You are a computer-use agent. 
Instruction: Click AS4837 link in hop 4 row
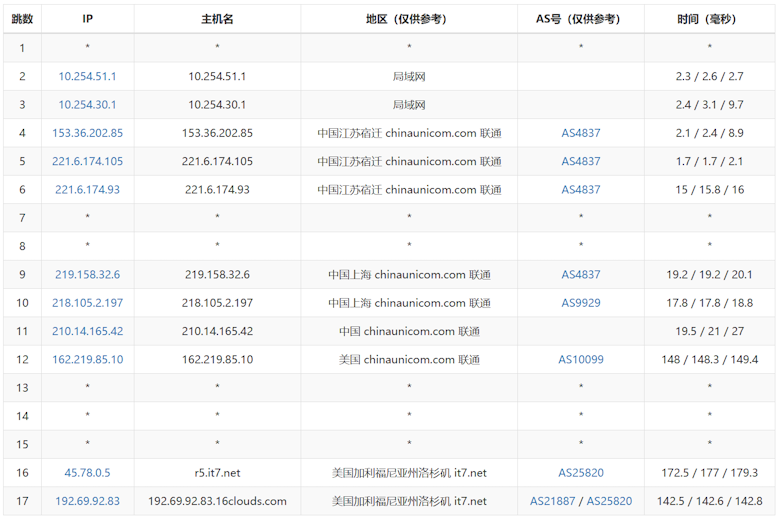pyautogui.click(x=581, y=133)
